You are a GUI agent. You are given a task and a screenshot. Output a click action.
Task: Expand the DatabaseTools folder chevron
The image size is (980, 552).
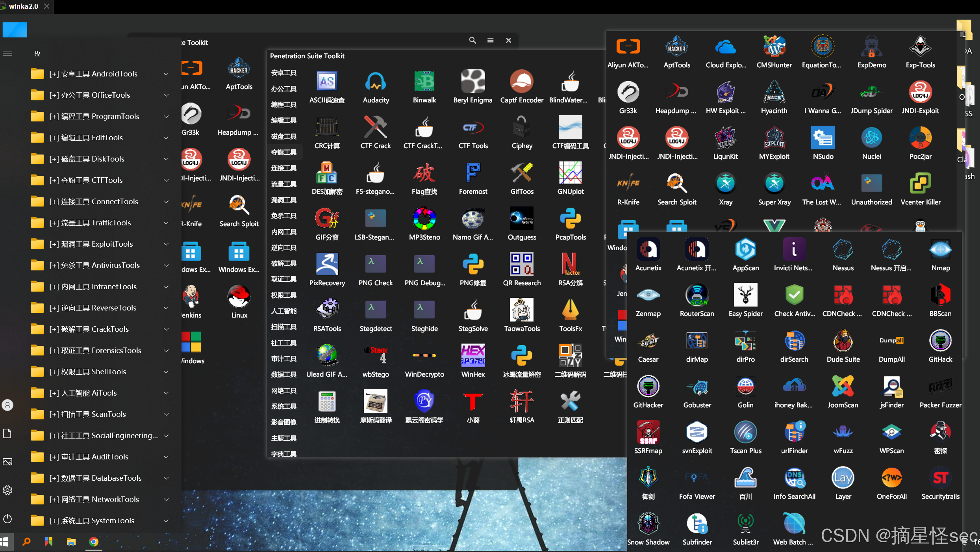click(166, 478)
